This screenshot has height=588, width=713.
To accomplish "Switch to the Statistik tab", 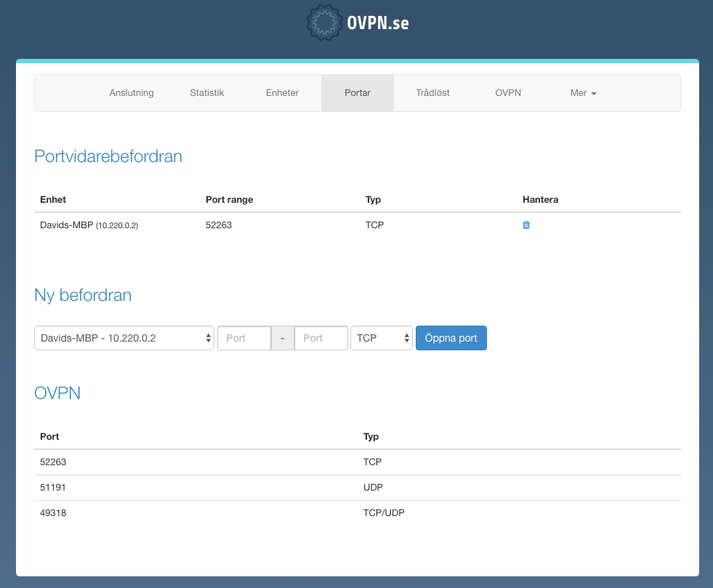I will click(x=207, y=93).
